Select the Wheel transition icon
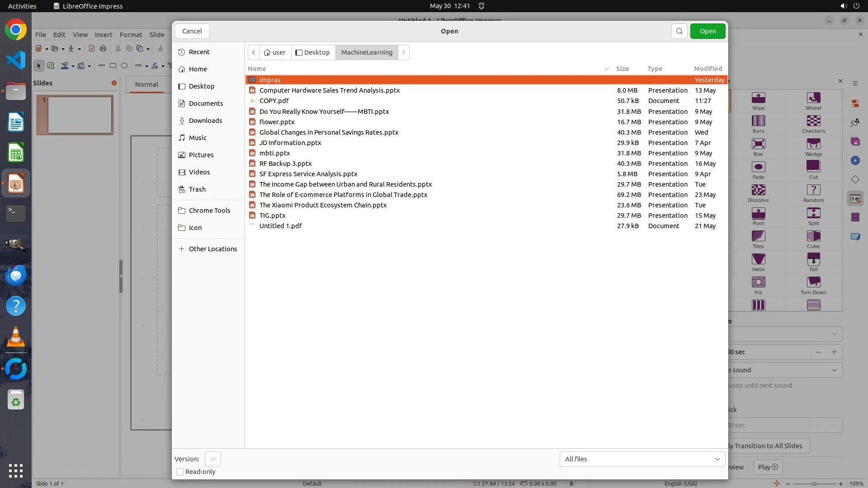The image size is (868, 488). tap(813, 98)
